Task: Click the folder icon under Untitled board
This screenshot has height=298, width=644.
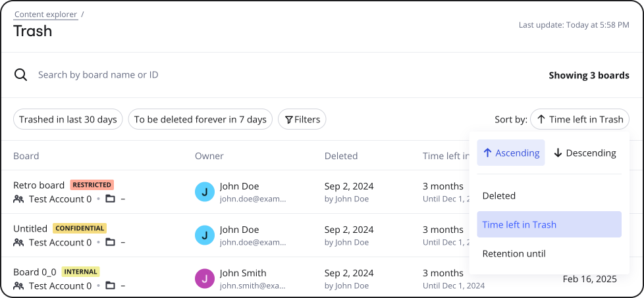Action: 111,243
